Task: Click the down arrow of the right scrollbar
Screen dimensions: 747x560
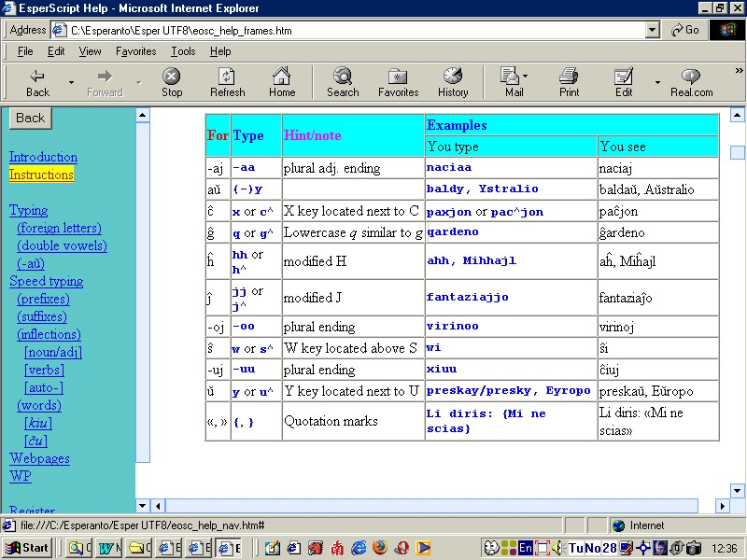Action: click(x=737, y=490)
